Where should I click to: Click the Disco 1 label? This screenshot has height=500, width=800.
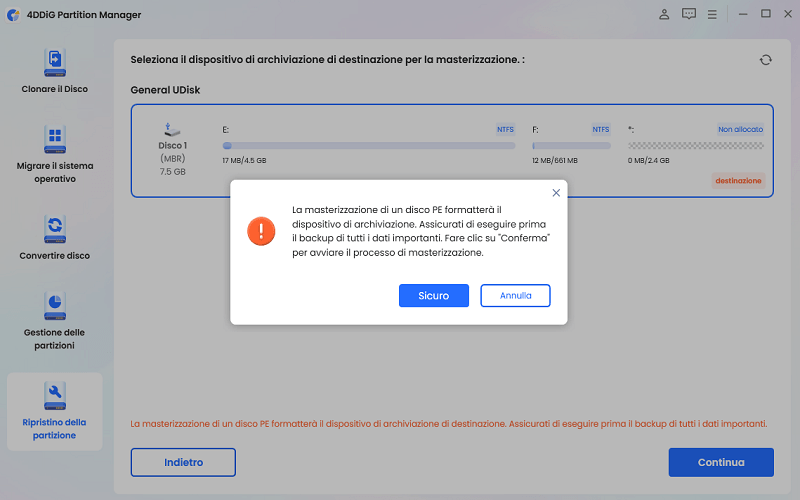pyautogui.click(x=172, y=146)
